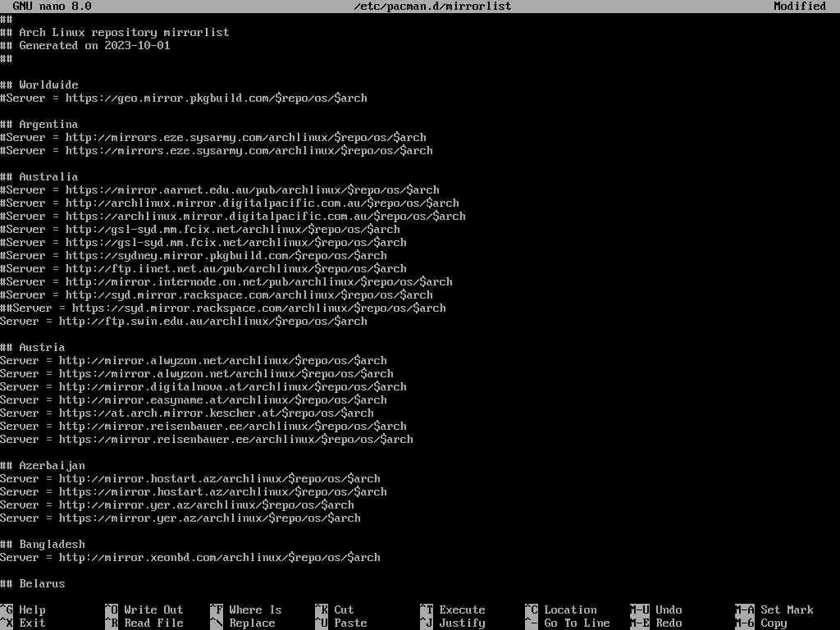840x630 pixels.
Task: Click mirror.internode.on.net server line
Action: click(226, 282)
